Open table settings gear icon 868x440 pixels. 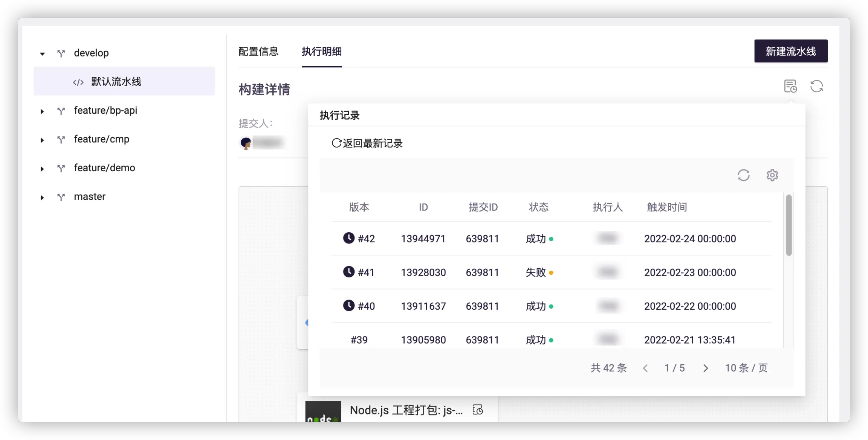tap(772, 175)
